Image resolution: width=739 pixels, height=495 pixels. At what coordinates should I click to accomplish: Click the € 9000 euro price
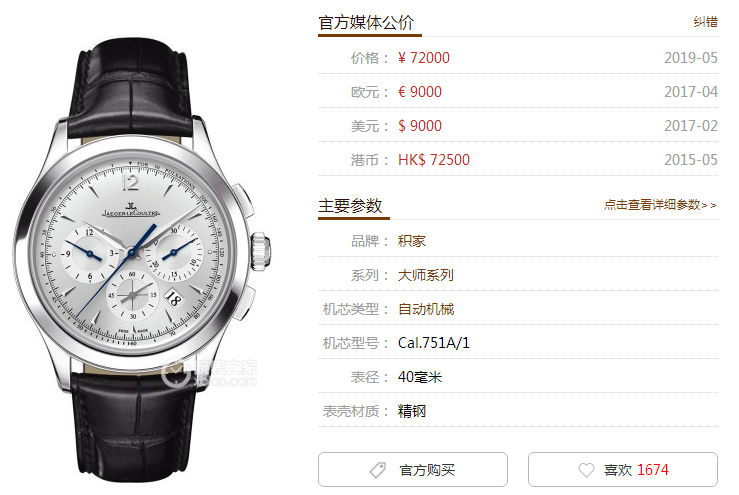coord(420,91)
